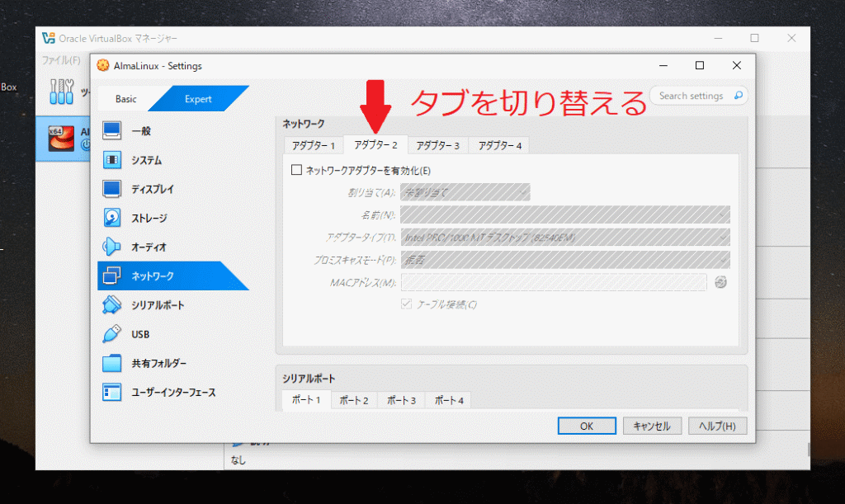Select the ポート 1 serial tab

coord(306,400)
